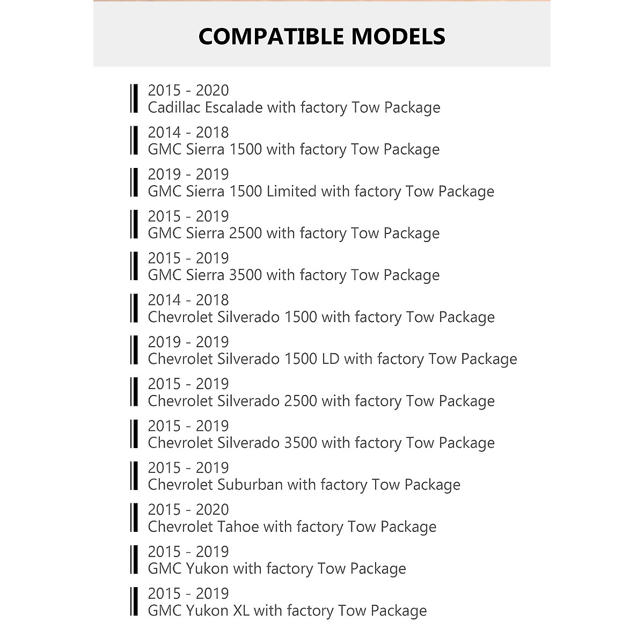Click the 2019 - 2019 years above Silverado 1500 LD

tap(188, 342)
